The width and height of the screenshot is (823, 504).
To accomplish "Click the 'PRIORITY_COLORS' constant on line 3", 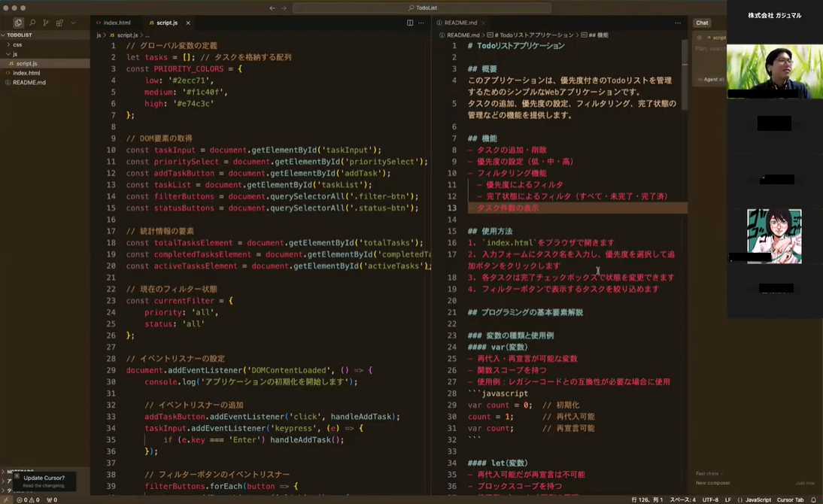I will pos(188,68).
